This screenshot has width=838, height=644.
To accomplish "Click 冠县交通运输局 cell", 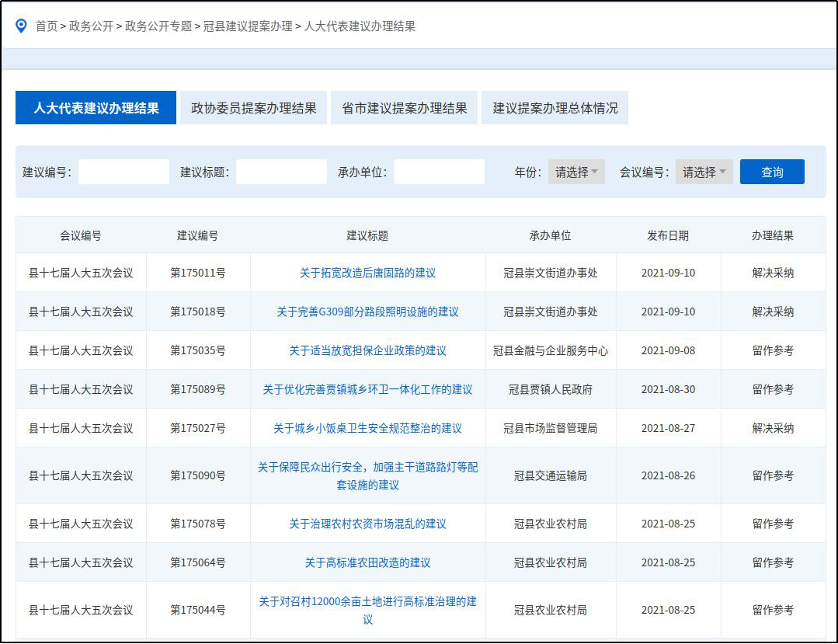I will 551,475.
